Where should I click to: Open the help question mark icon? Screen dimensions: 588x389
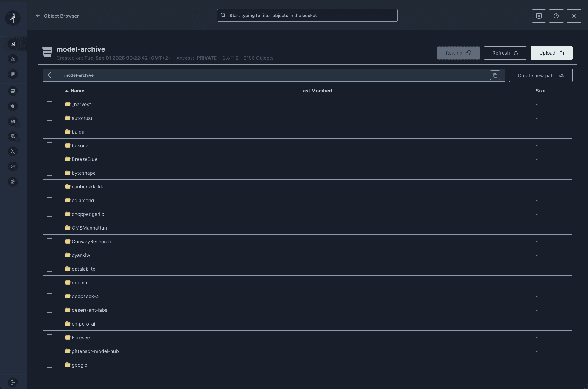556,16
